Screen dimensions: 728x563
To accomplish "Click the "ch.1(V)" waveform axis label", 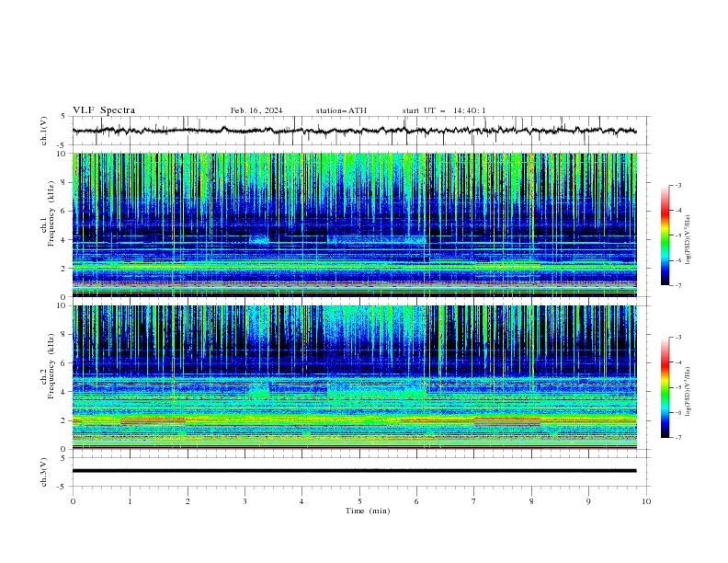I will coord(44,131).
